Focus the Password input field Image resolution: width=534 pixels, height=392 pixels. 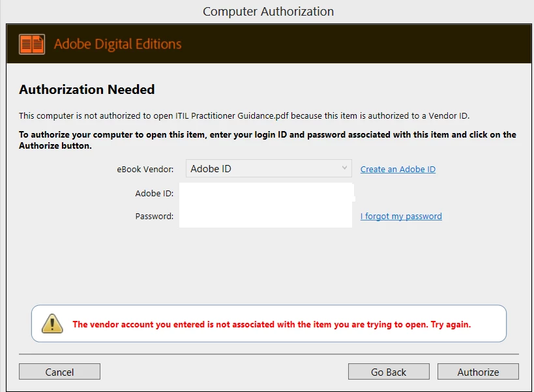point(266,216)
